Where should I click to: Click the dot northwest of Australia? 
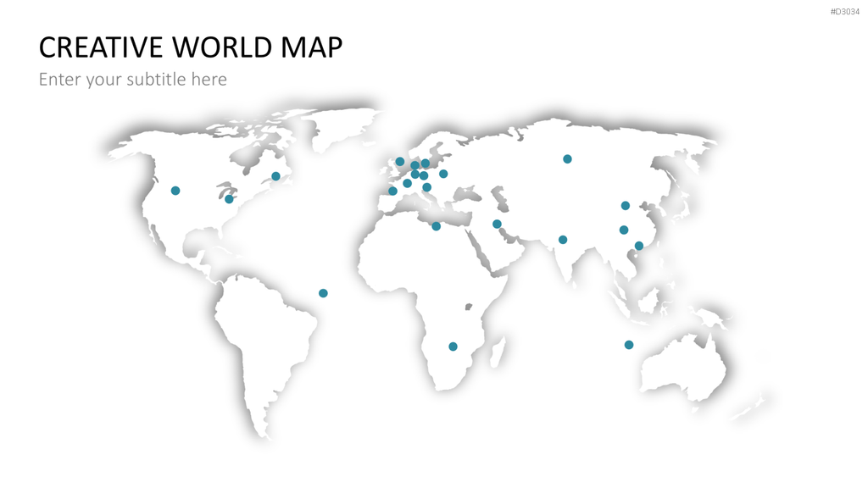(x=629, y=346)
